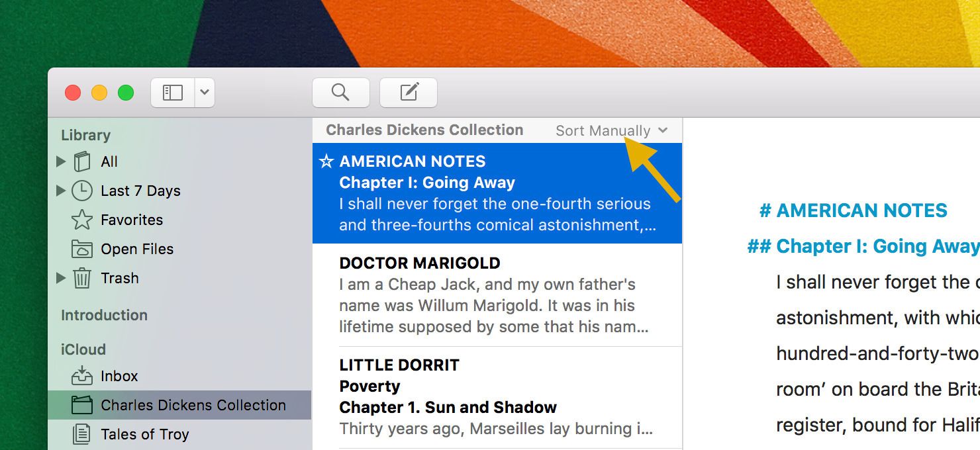
Task: Select the Tales of Troy sheet group
Action: (x=144, y=434)
